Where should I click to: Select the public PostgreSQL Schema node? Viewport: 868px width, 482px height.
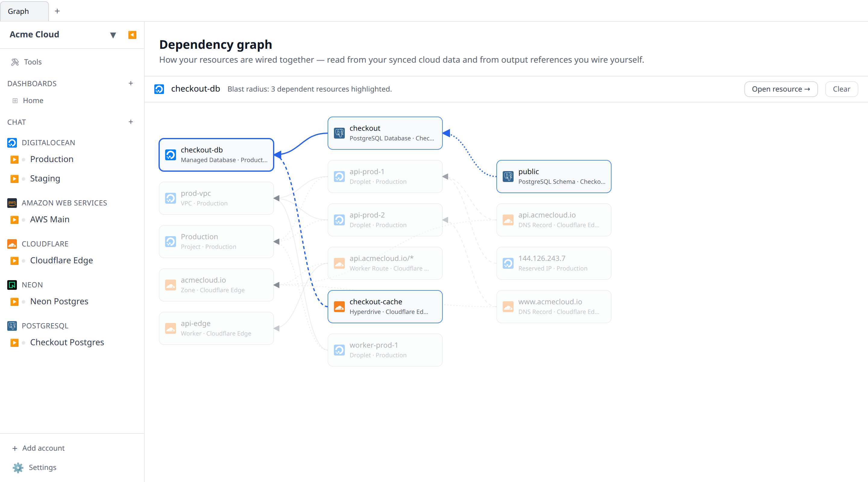554,177
